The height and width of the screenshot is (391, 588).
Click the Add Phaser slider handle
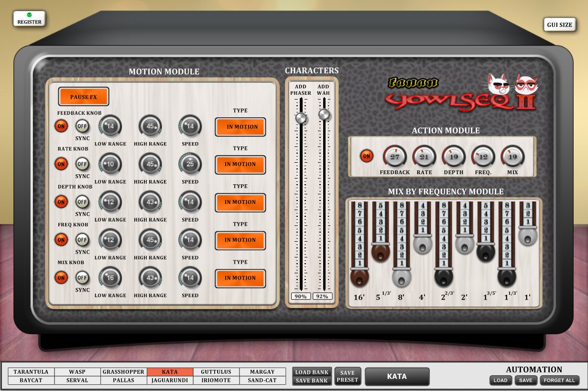click(301, 118)
